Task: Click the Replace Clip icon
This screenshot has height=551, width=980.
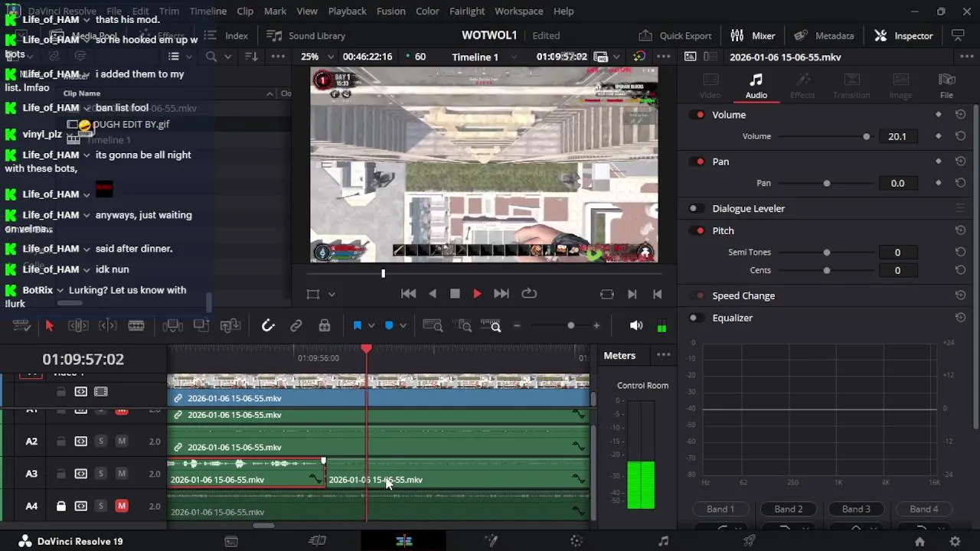Action: 230,326
